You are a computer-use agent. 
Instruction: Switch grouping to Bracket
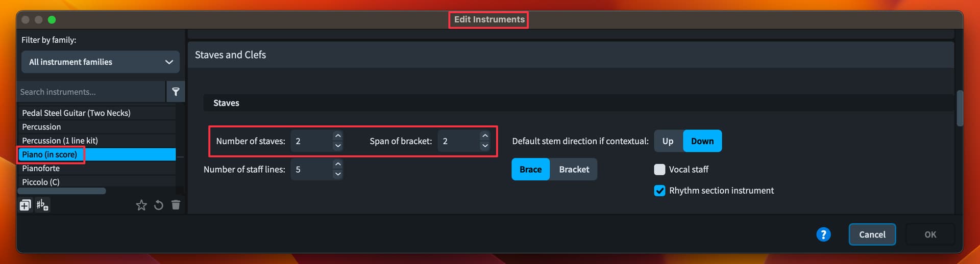click(x=574, y=169)
